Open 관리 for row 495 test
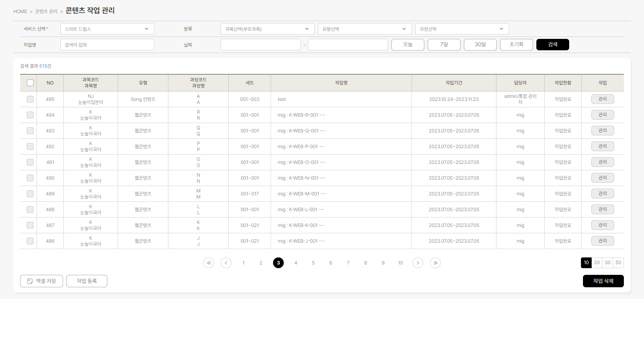Viewport: 644px width, 362px height. pyautogui.click(x=603, y=99)
